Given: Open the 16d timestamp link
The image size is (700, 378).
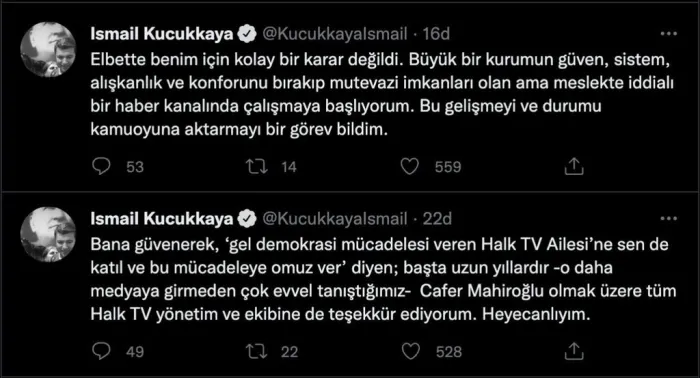Looking at the screenshot, I should [x=436, y=34].
